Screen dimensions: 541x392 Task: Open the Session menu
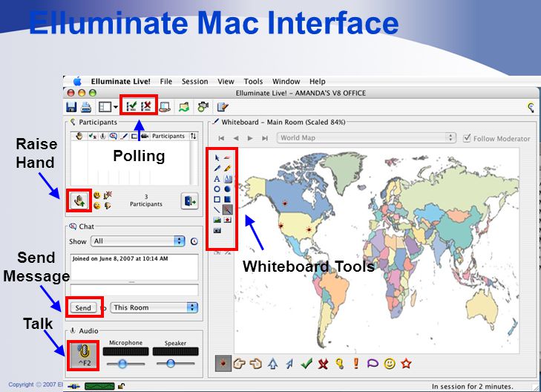[x=195, y=82]
